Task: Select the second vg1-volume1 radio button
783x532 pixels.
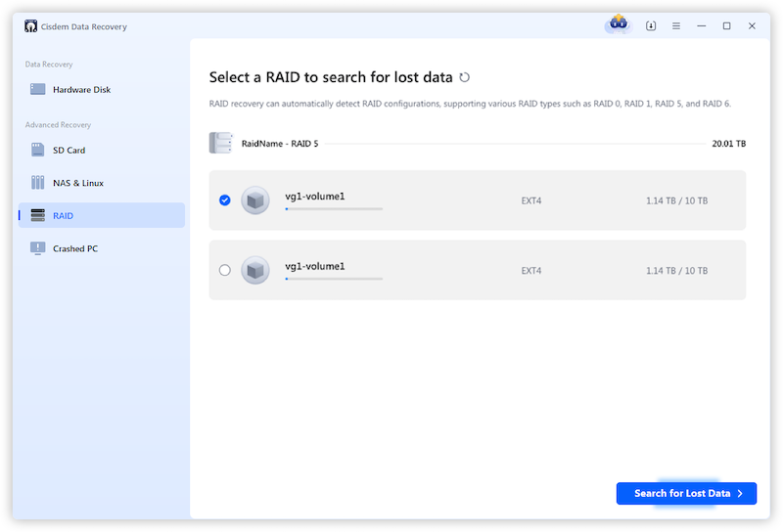Action: point(225,270)
